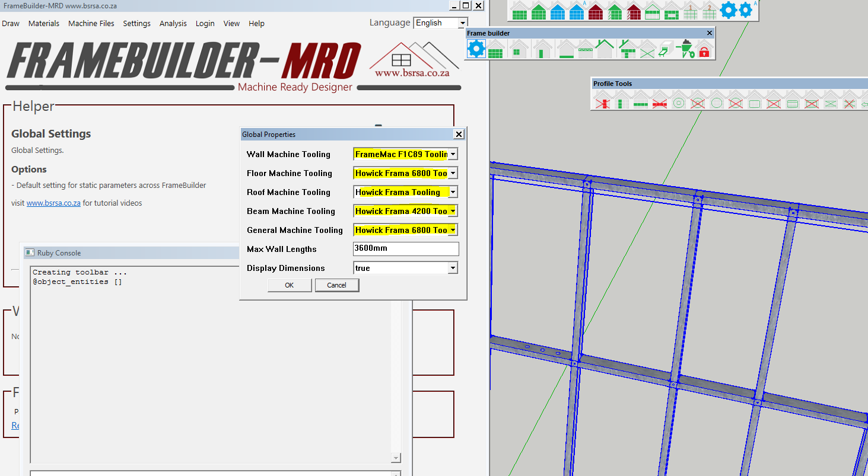
Task: Click the Max Wall Lengths input field
Action: point(406,249)
